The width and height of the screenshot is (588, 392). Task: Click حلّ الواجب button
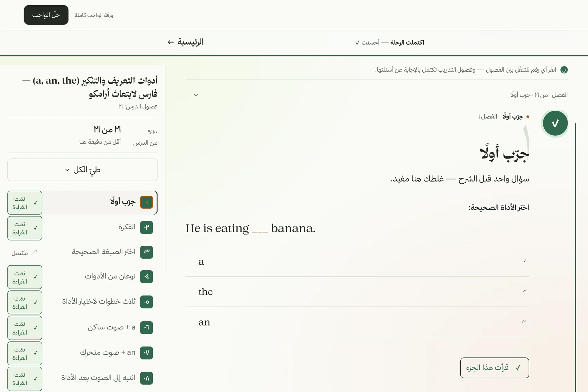pyautogui.click(x=46, y=15)
